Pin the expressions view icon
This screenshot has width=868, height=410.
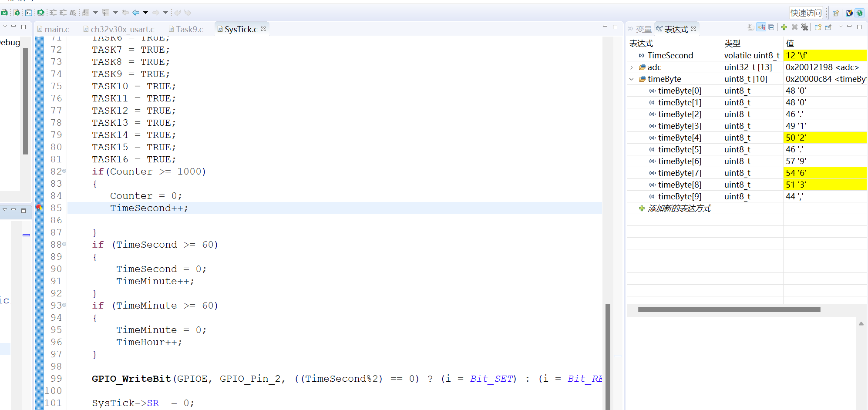point(828,27)
